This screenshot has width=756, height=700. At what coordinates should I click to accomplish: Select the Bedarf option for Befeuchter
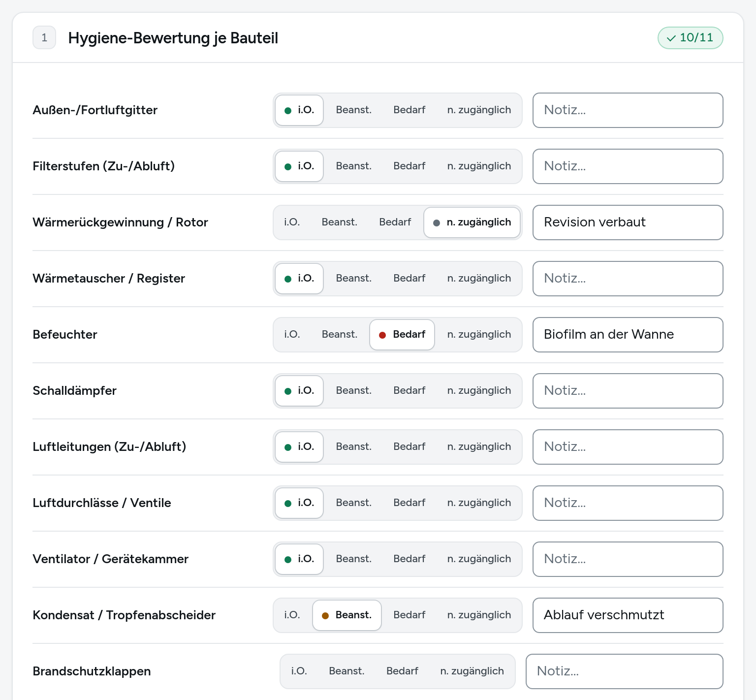pos(402,335)
